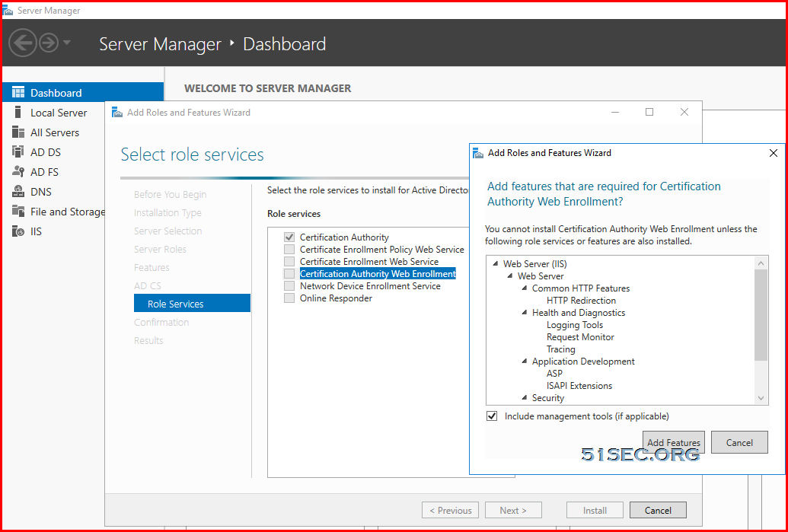
Task: Collapse the Common HTTP Features node
Action: point(525,288)
